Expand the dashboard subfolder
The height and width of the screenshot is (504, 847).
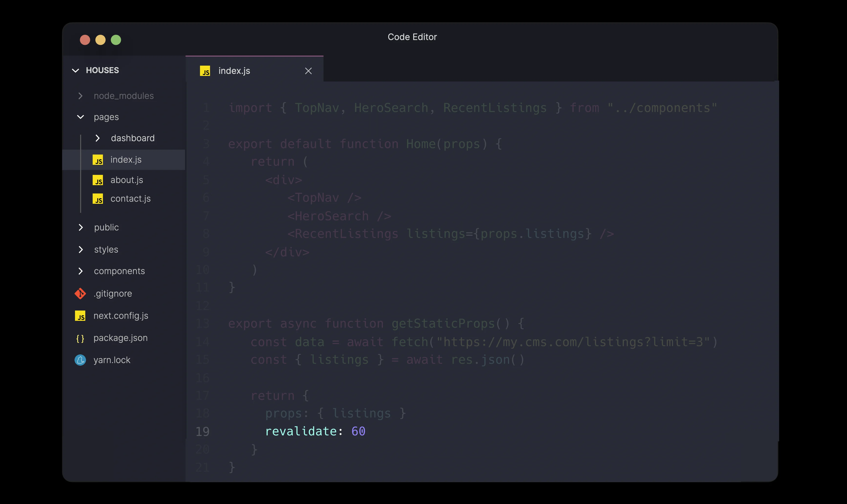(98, 138)
